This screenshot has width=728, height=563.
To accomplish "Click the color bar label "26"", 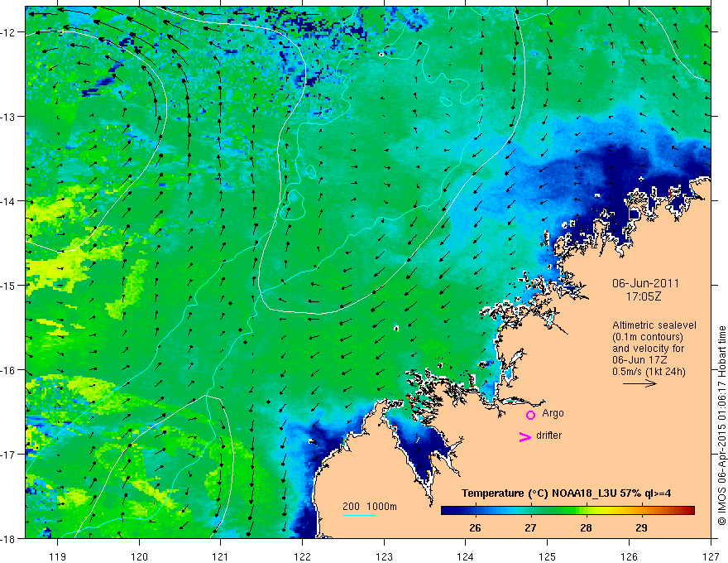I will (475, 527).
